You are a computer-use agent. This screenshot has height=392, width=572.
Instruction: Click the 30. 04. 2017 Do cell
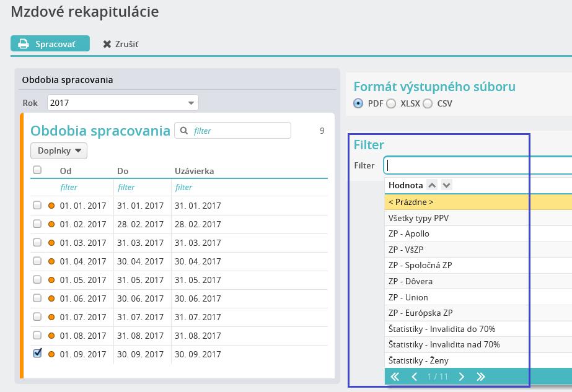tap(141, 261)
